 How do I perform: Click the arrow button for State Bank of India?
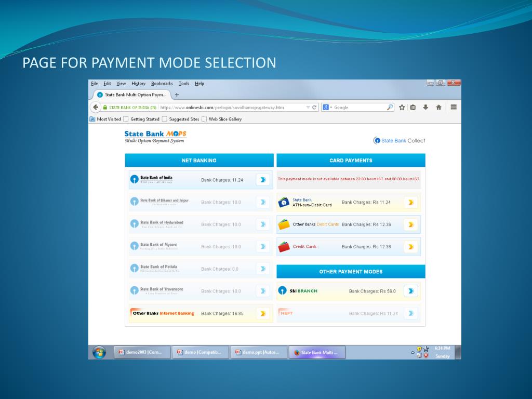pos(263,180)
